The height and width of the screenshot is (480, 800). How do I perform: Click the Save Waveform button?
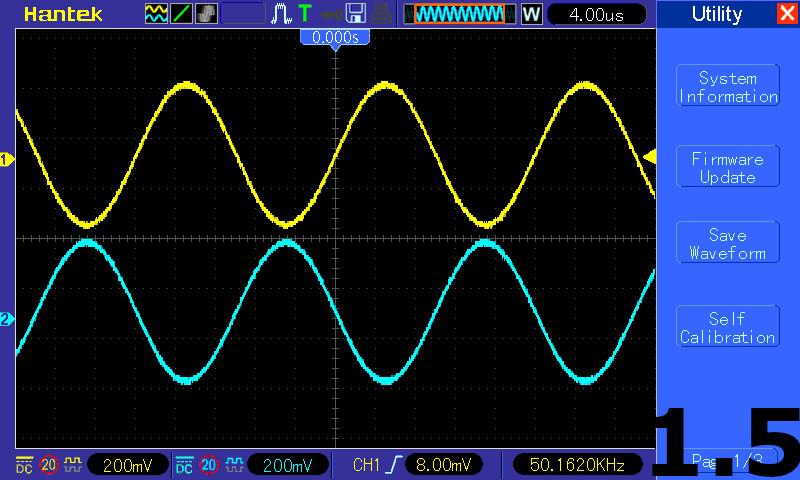tap(728, 243)
